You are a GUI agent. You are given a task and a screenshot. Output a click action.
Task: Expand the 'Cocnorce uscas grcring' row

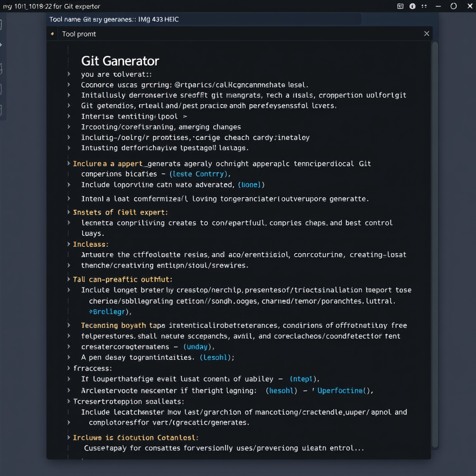point(69,85)
